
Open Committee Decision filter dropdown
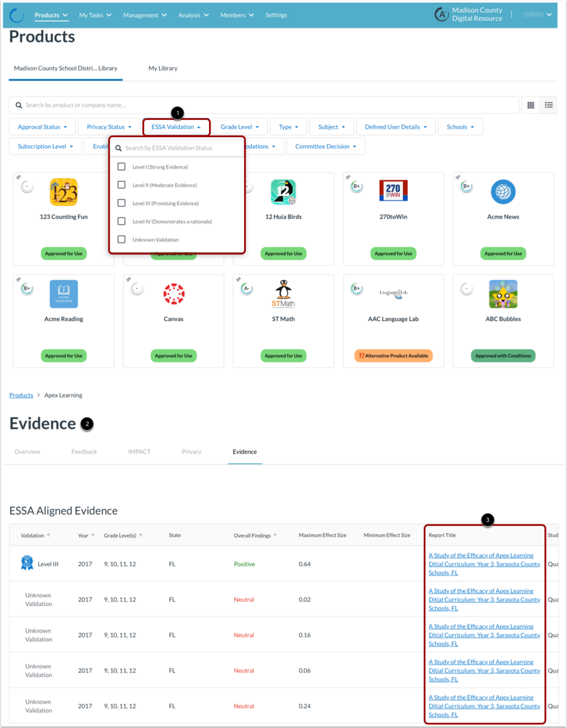(x=326, y=147)
